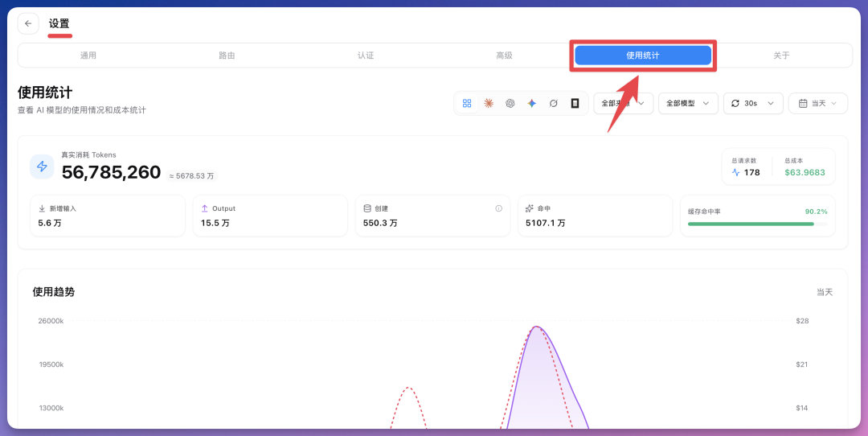Click the ≈ 5678.53 万 badge

point(191,175)
